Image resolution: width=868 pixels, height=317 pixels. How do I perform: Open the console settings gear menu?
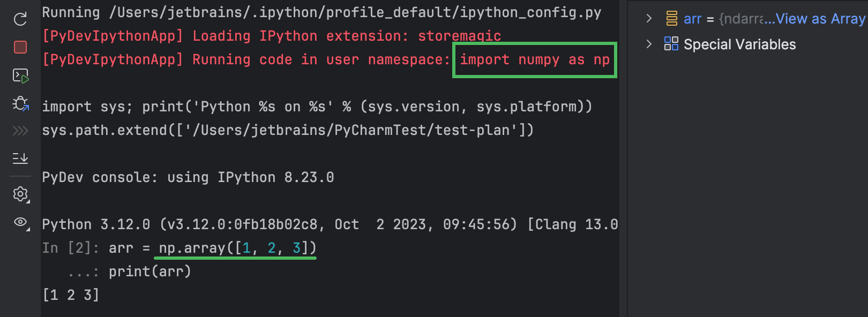(20, 194)
